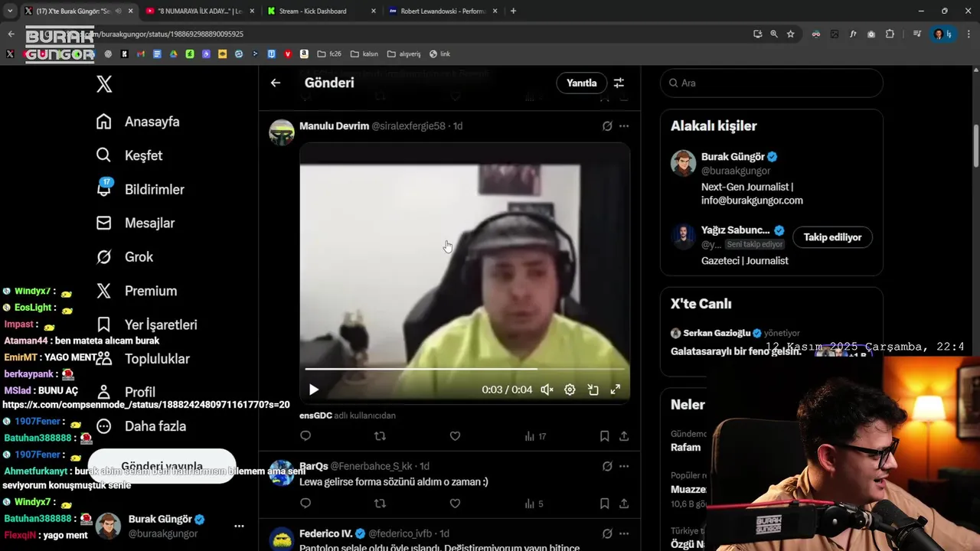Seek on the video progress bar
The height and width of the screenshot is (551, 980).
click(465, 369)
